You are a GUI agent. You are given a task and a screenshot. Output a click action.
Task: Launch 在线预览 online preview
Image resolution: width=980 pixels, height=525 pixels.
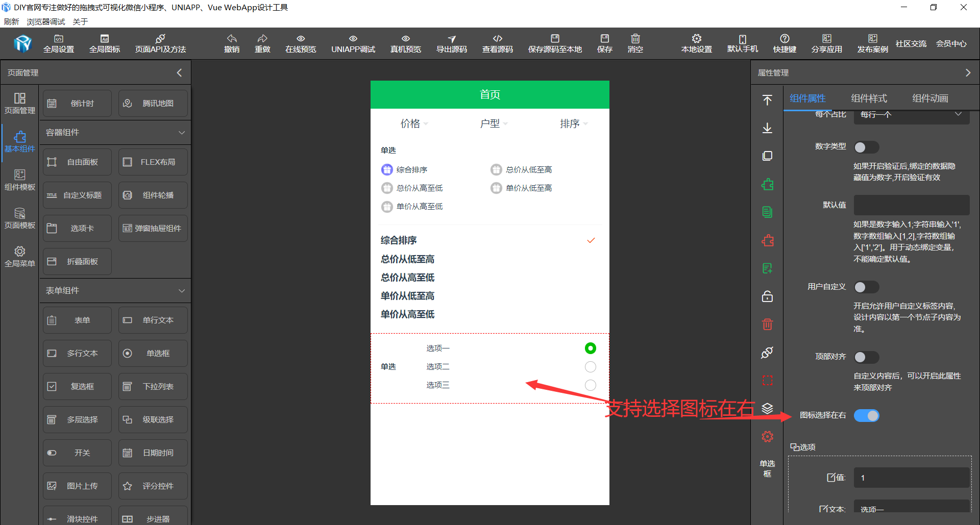coord(301,44)
